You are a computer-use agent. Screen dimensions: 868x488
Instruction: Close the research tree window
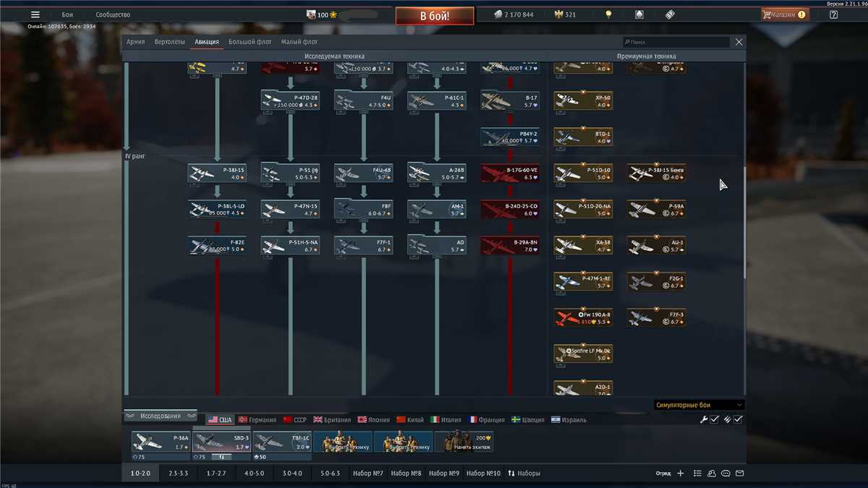click(739, 42)
